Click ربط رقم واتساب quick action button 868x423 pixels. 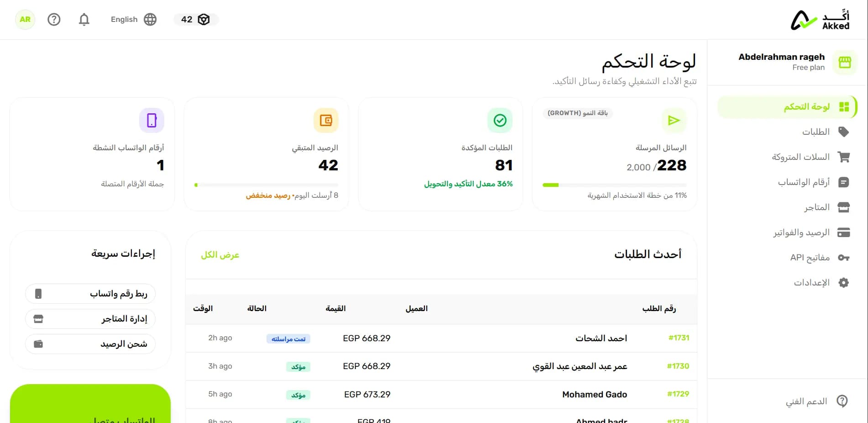(90, 294)
